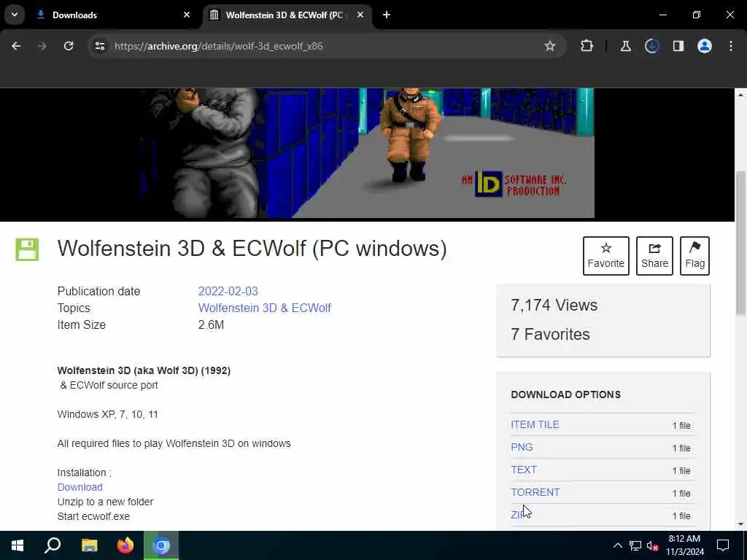
Task: Reload the archive.org page
Action: tap(69, 46)
